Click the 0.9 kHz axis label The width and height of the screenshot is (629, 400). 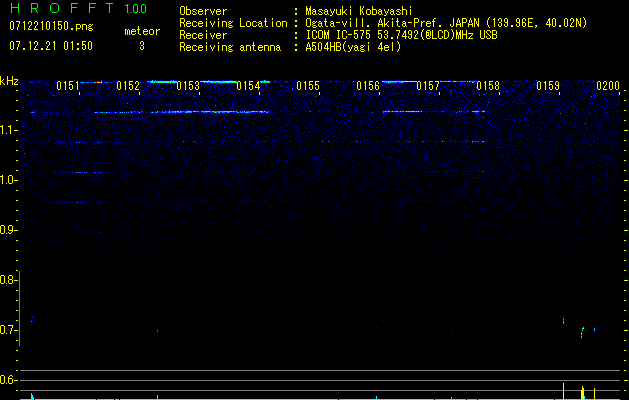8,230
